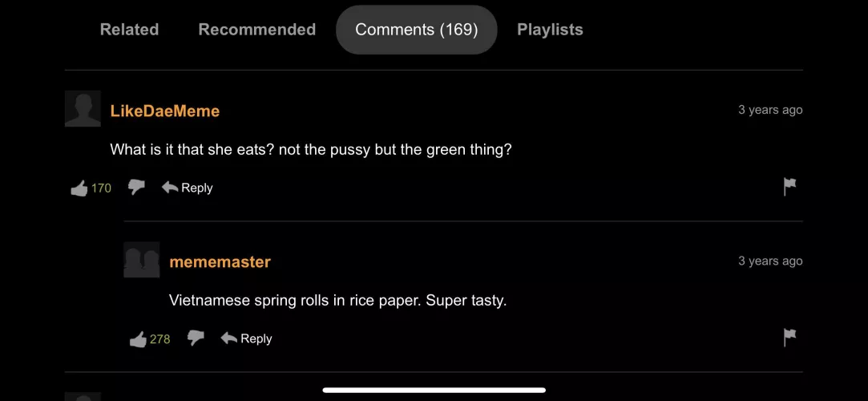Thumbs up the mememaster reply

[x=139, y=339]
